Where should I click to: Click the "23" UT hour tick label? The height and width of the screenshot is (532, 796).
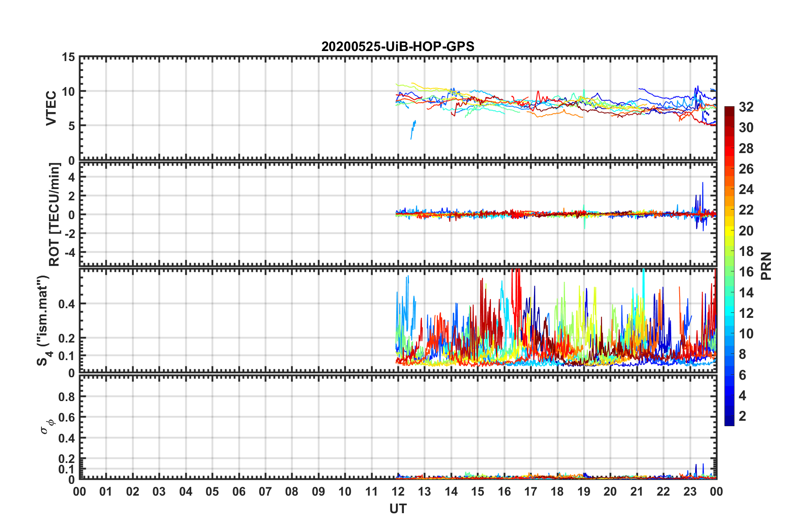pos(690,491)
